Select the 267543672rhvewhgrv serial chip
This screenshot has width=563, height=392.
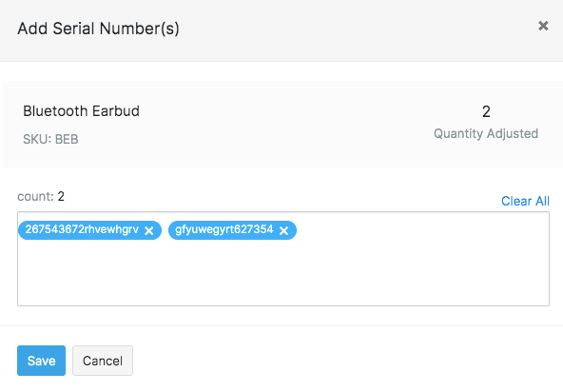[82, 229]
